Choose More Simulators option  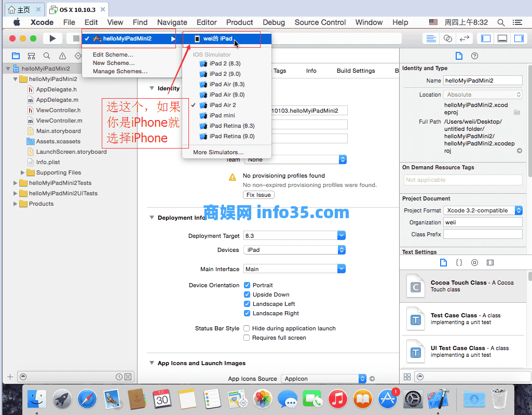click(227, 152)
